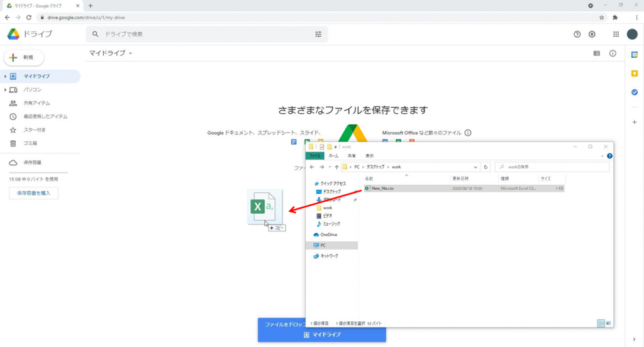
Task: Select クイック アクセス in Explorer navigation
Action: pos(333,184)
